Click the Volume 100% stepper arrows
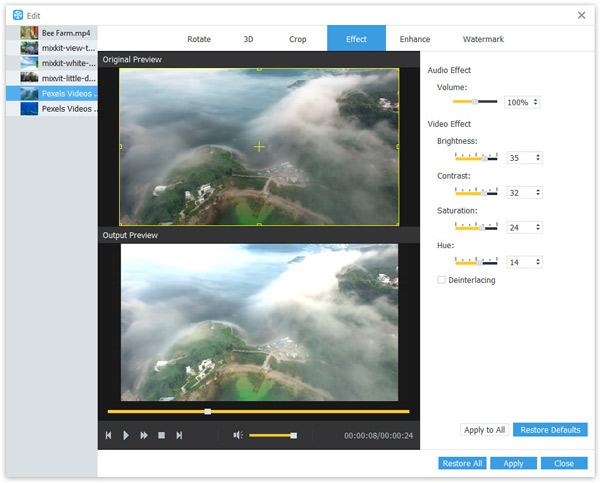 coord(535,102)
